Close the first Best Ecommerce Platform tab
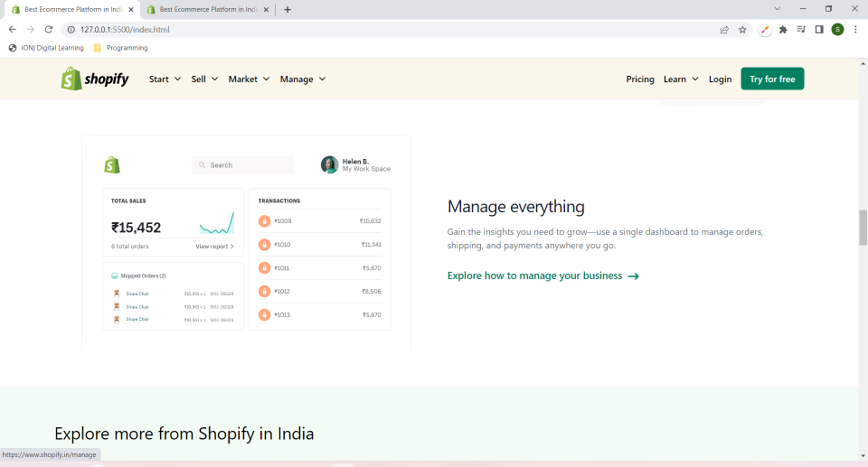The width and height of the screenshot is (868, 467). click(x=131, y=9)
